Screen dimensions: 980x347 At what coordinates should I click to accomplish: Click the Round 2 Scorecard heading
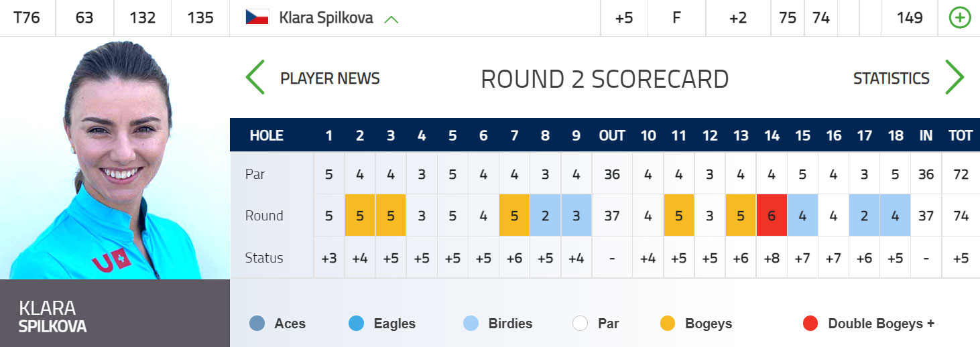(x=605, y=79)
